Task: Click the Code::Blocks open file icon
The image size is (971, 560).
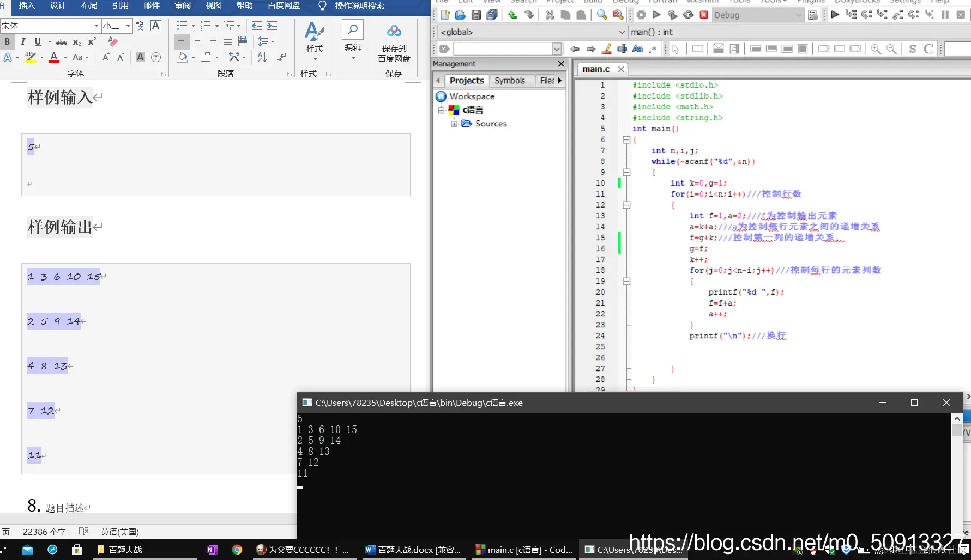Action: [461, 15]
